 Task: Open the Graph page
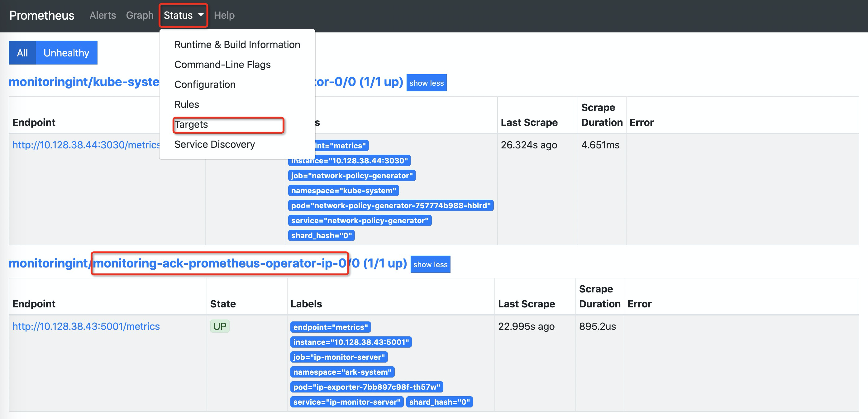pyautogui.click(x=140, y=15)
